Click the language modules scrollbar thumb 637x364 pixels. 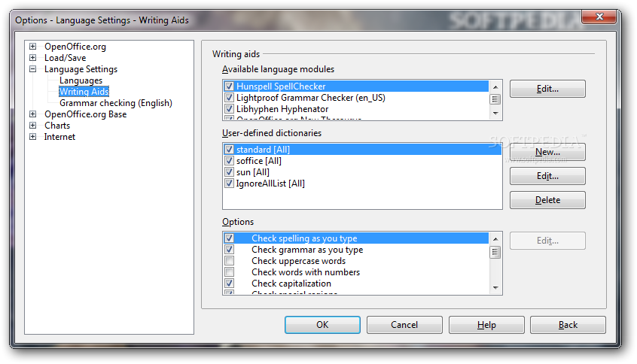495,99
